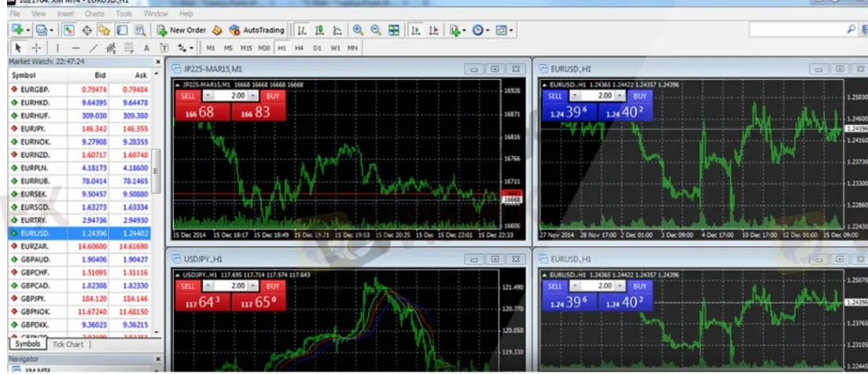The height and width of the screenshot is (374, 868).
Task: Open the Help menu
Action: tap(186, 13)
